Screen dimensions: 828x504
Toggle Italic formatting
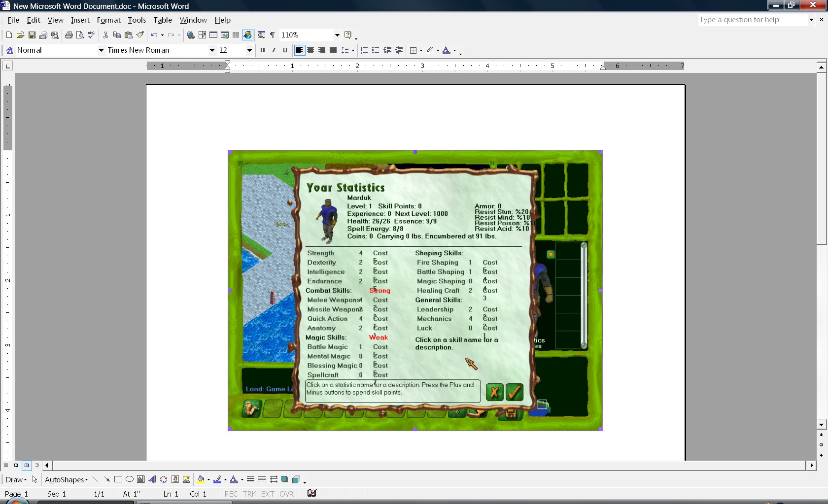point(274,50)
